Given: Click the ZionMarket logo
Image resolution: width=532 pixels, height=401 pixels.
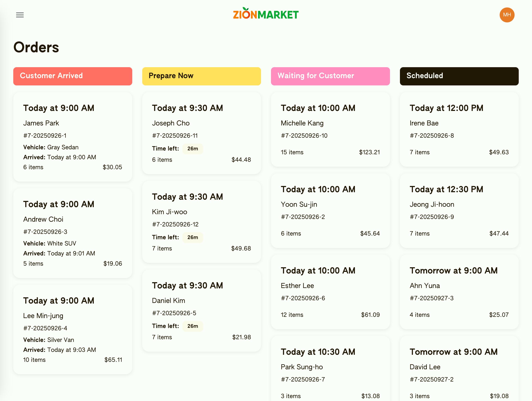Looking at the screenshot, I should [x=266, y=14].
